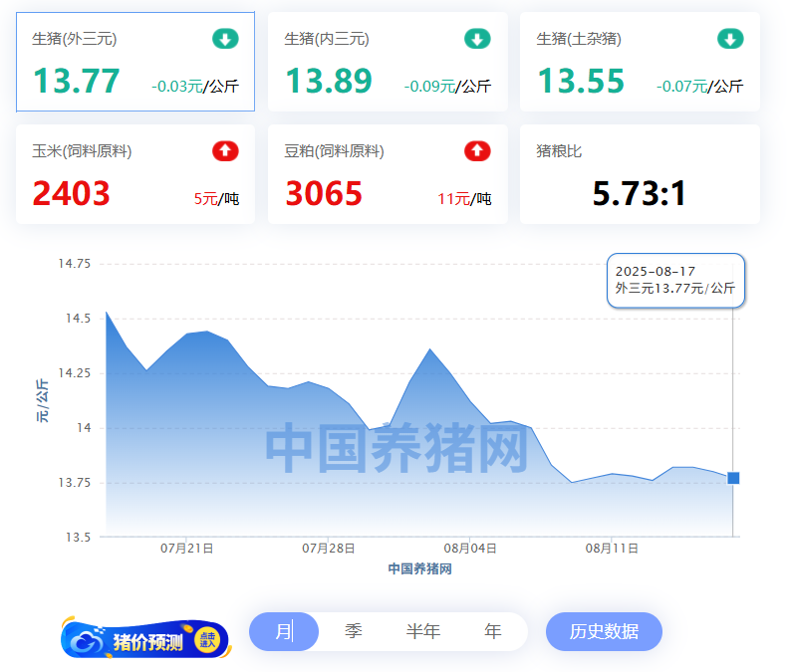Viewport: 788px width, 672px height.
Task: Open the 豆粕(饲料原料) card title
Action: (334, 151)
